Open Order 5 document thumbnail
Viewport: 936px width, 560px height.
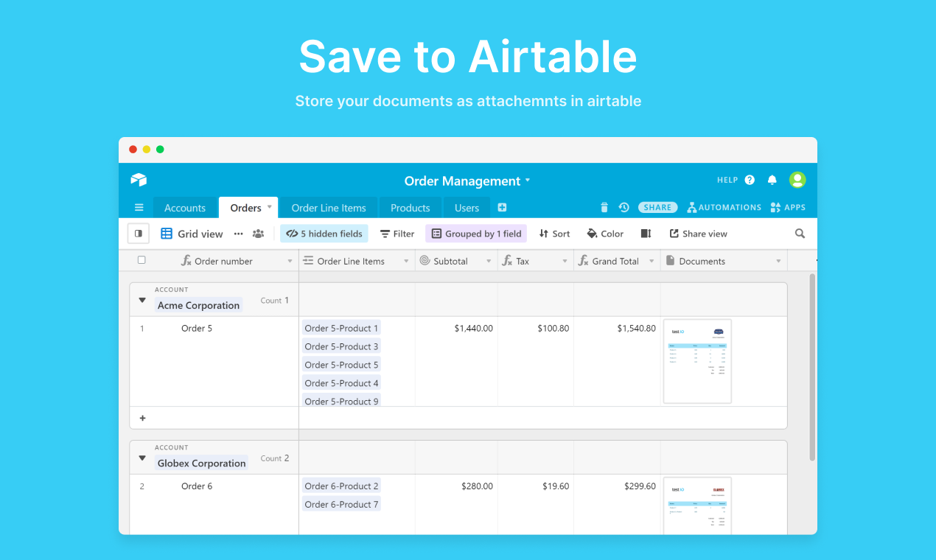(697, 361)
